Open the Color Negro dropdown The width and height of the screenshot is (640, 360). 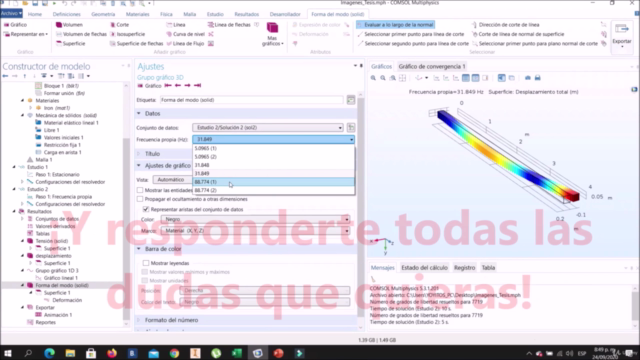click(x=256, y=220)
